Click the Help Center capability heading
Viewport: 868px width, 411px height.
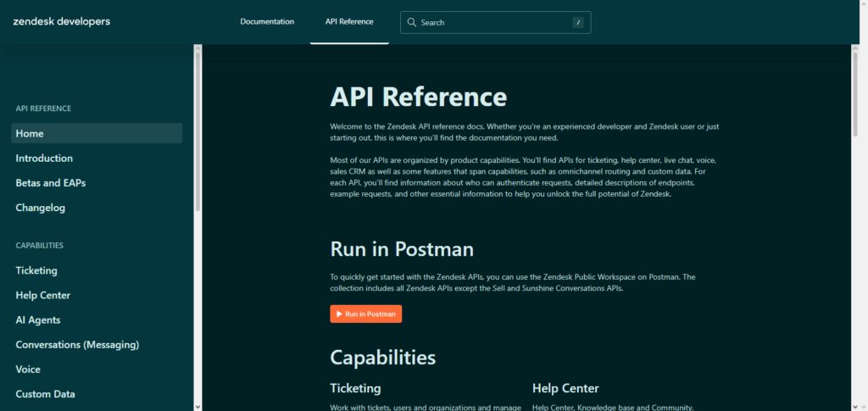565,388
